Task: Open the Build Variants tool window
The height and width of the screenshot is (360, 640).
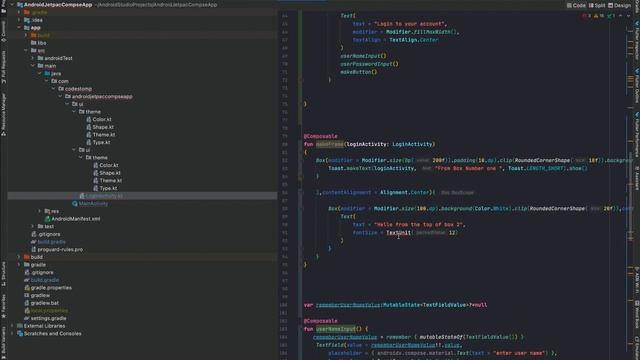Action: coord(3,343)
